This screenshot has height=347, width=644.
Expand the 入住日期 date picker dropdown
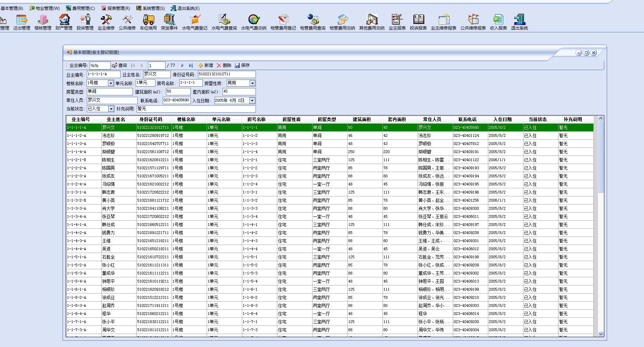252,100
